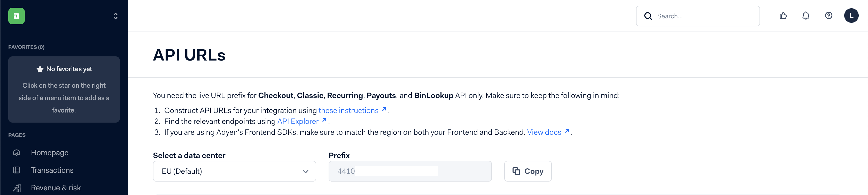868x195 pixels.
Task: Focus the Search input field
Action: click(x=698, y=16)
